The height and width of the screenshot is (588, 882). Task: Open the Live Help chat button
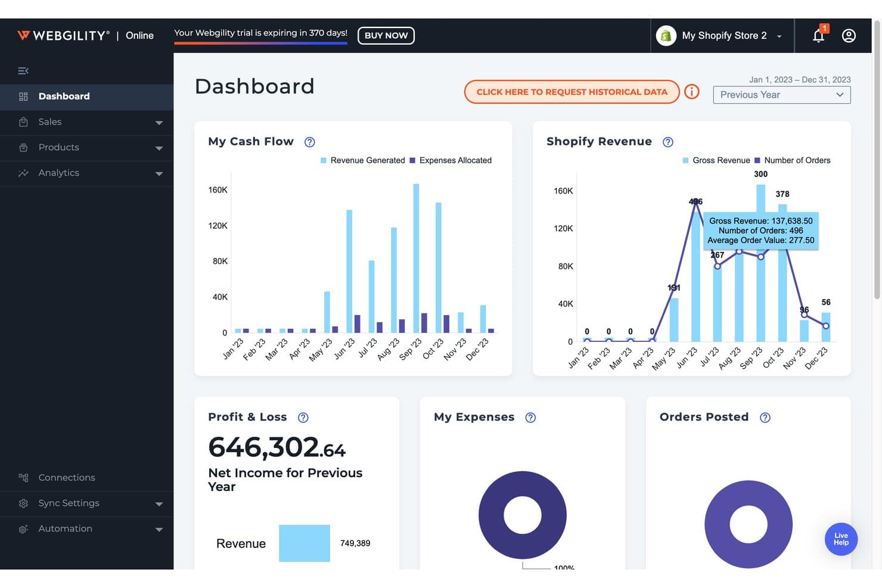(x=841, y=539)
